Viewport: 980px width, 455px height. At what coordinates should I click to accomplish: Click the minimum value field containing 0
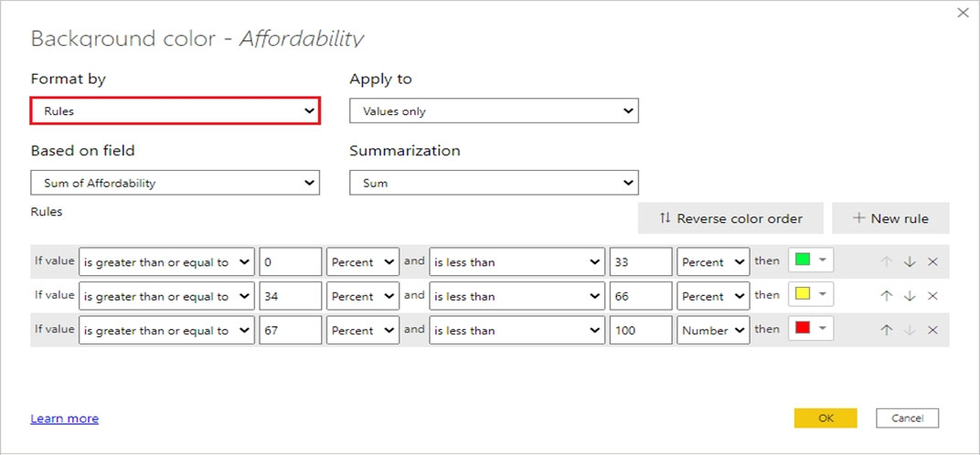[x=291, y=262]
